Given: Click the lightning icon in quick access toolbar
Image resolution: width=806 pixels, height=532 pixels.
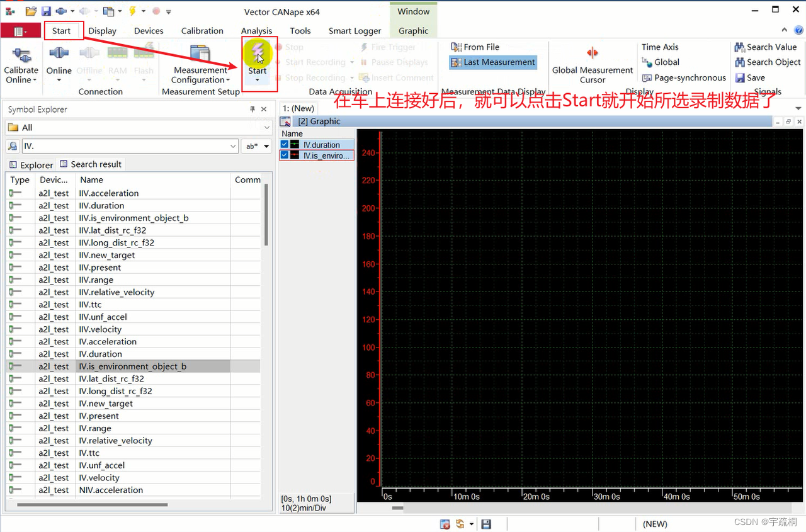Looking at the screenshot, I should (x=132, y=11).
